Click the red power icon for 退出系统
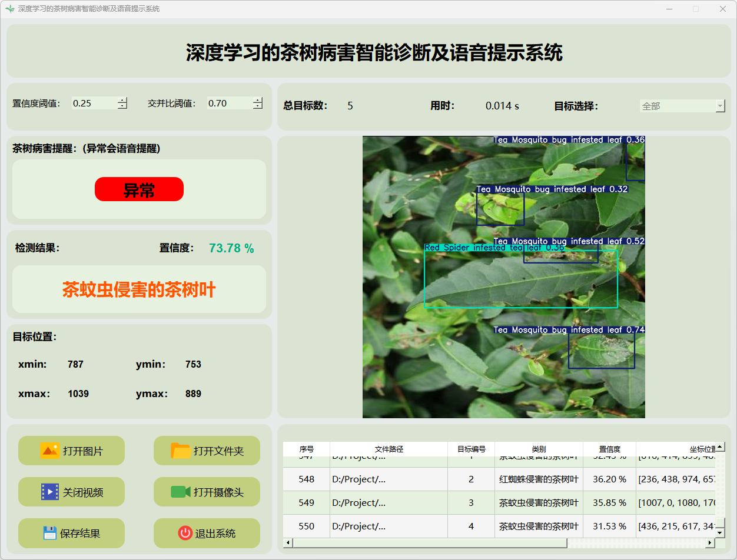This screenshot has height=560, width=737. 185,533
